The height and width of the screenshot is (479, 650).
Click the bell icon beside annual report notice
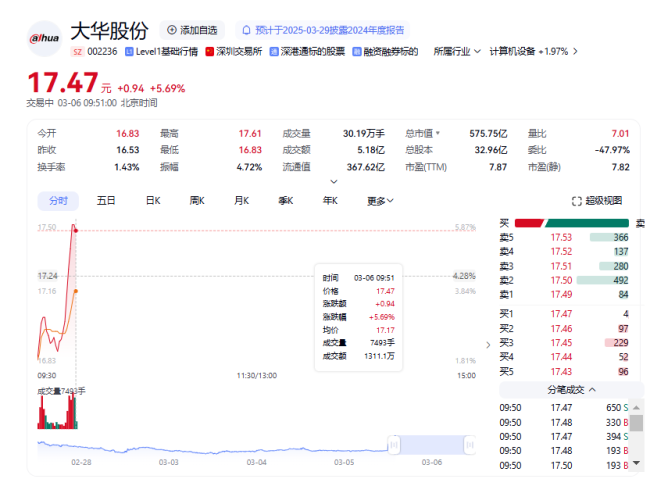(246, 30)
